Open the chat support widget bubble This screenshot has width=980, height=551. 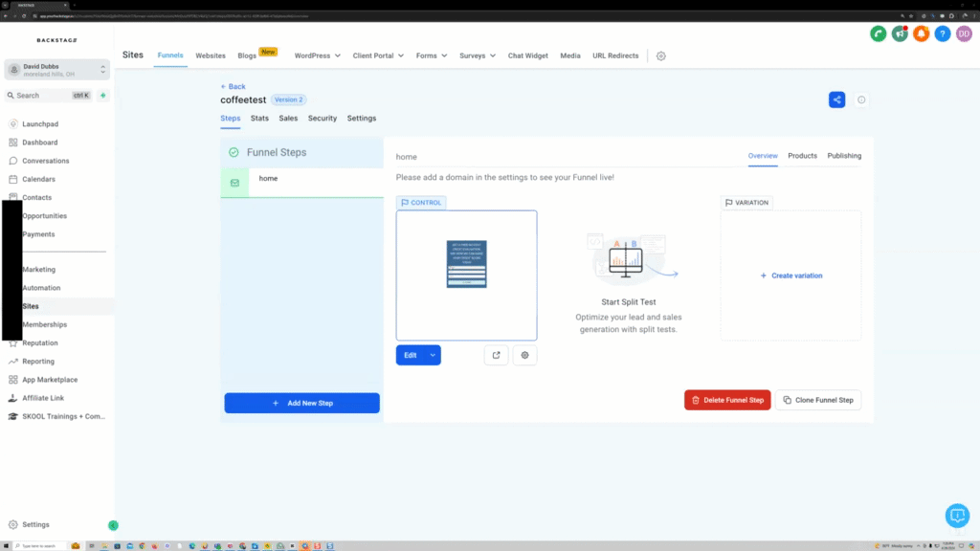point(957,516)
